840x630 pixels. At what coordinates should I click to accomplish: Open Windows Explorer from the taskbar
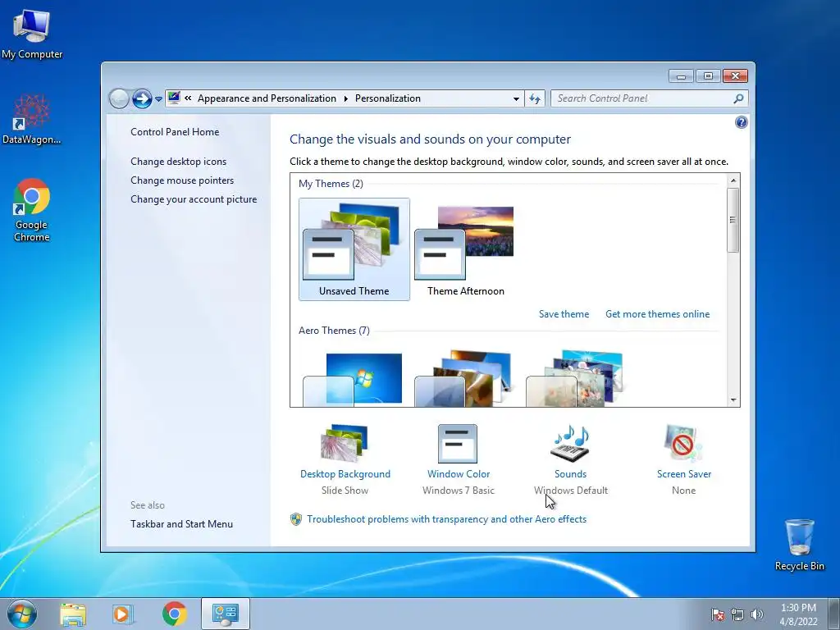click(x=72, y=614)
